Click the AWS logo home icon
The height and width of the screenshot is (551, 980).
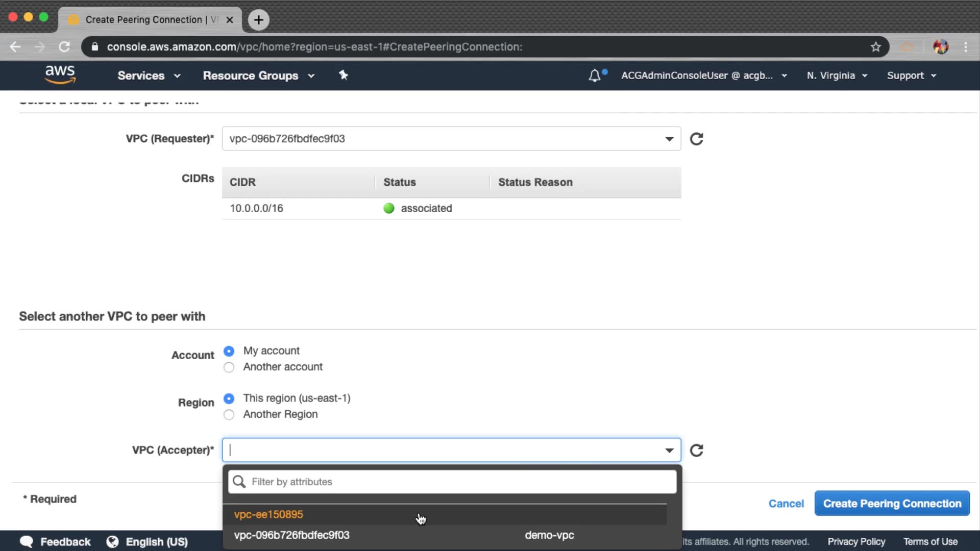pyautogui.click(x=60, y=74)
